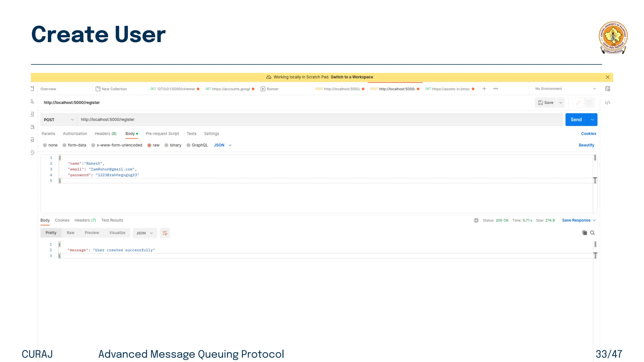Click cloud icon in Scratch Pad banner

[269, 77]
